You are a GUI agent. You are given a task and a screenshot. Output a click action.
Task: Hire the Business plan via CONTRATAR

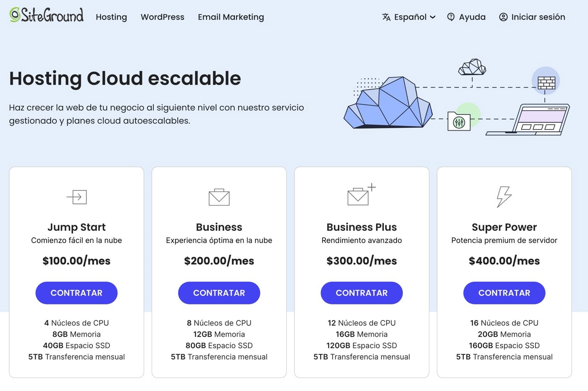pos(219,293)
